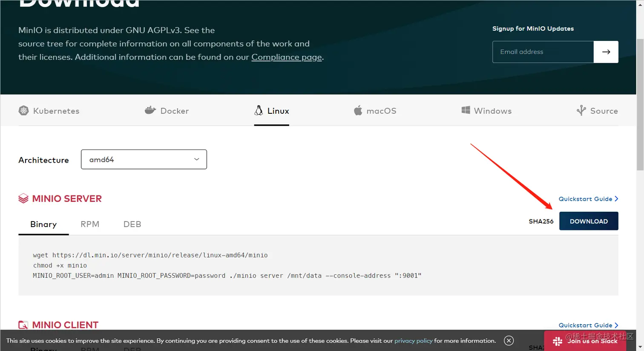Click the DOWNLOAD button for MinIO Server
The width and height of the screenshot is (644, 351).
pos(589,221)
